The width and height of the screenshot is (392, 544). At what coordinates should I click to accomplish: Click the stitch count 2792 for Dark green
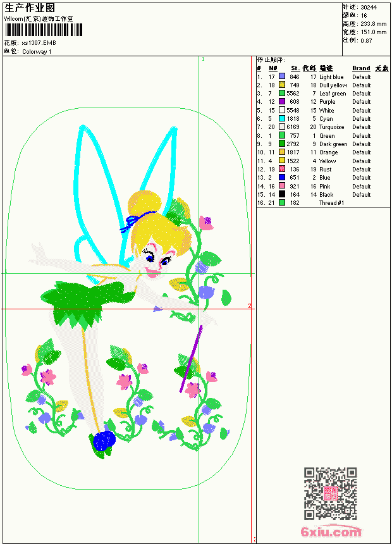[x=293, y=144]
